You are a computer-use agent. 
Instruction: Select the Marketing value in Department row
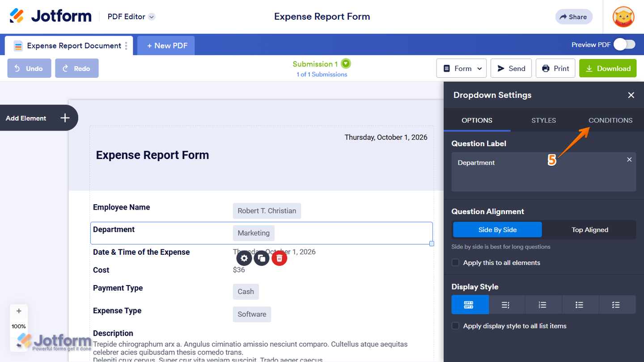coord(254,233)
